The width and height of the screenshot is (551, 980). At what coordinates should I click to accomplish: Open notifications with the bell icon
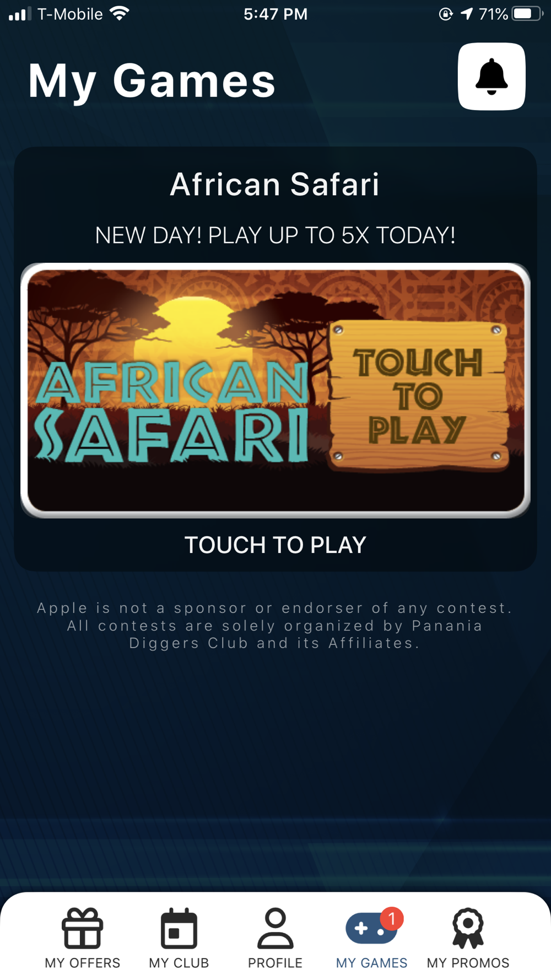pyautogui.click(x=491, y=77)
